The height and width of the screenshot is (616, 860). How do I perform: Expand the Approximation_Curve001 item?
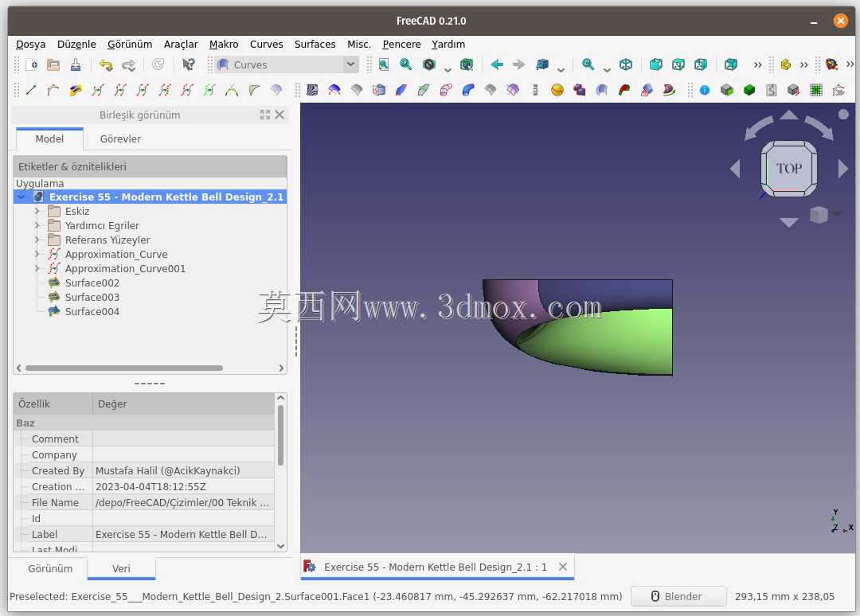pos(37,268)
